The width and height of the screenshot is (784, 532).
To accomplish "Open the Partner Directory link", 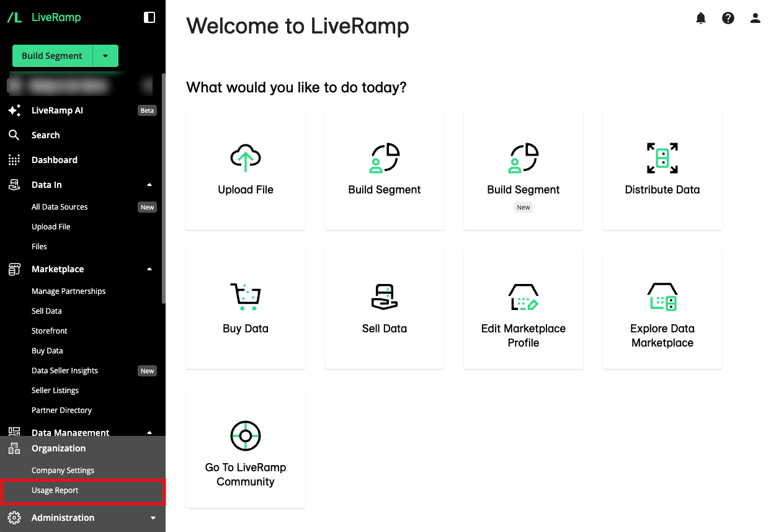I will point(61,410).
